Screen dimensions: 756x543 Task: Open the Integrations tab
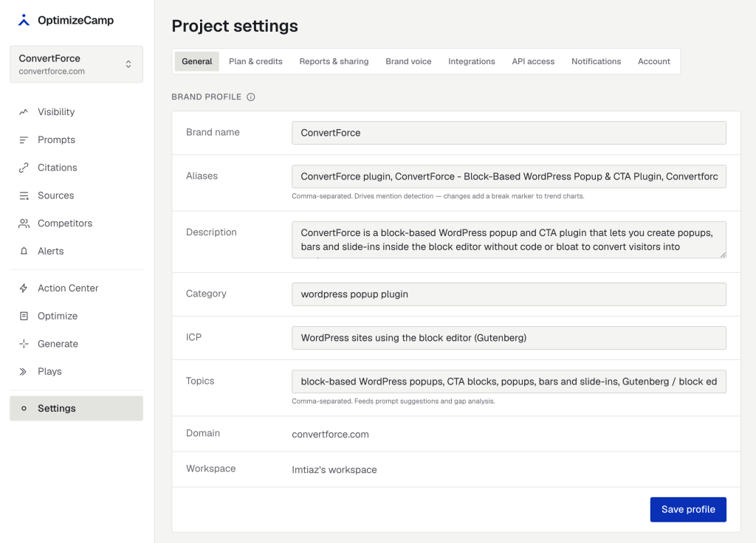[472, 61]
